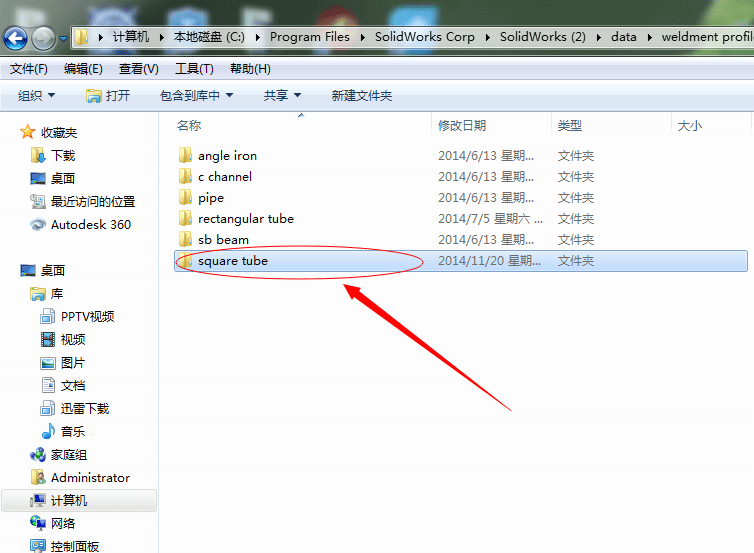
Task: Open the 包含到库中 dropdown
Action: point(196,96)
